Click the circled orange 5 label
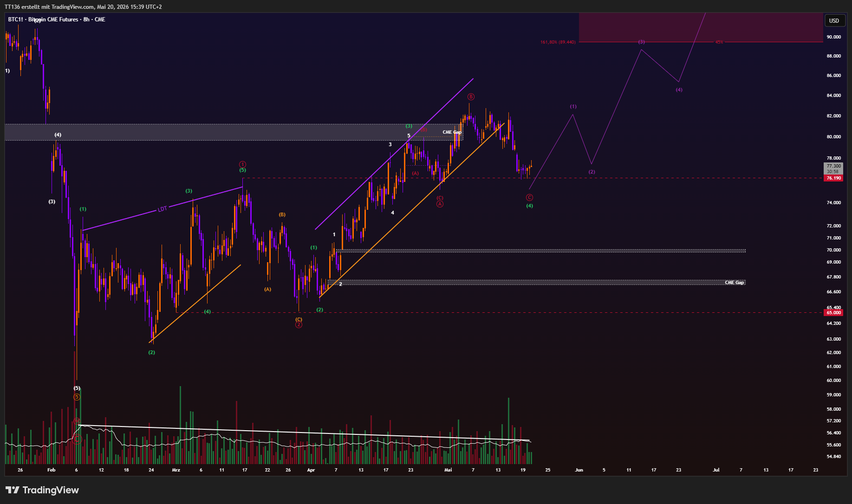Viewport: 852px width, 504px height. 77,397
